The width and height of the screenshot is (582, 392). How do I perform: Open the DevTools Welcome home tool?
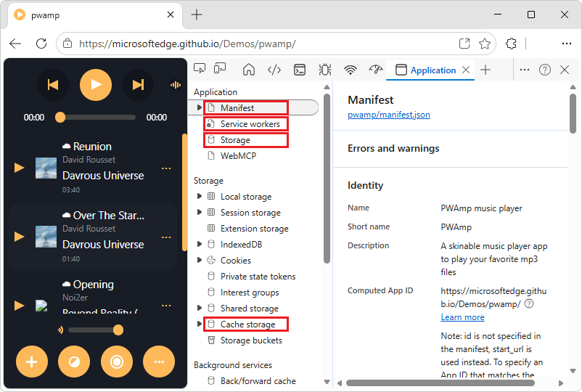click(x=249, y=70)
